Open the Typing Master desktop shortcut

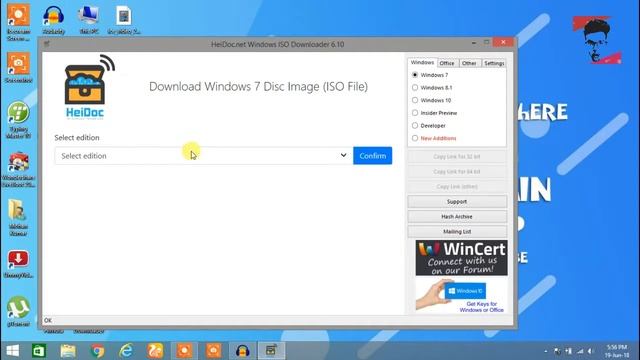click(18, 120)
